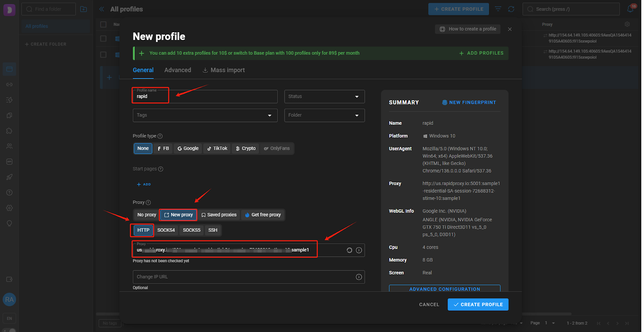
Task: Click the Profile type help icon
Action: pos(160,136)
